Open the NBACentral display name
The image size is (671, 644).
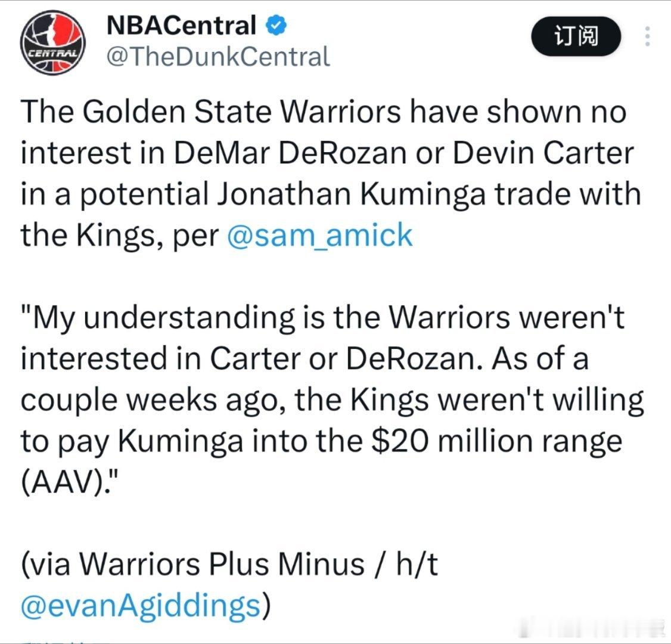click(x=181, y=25)
